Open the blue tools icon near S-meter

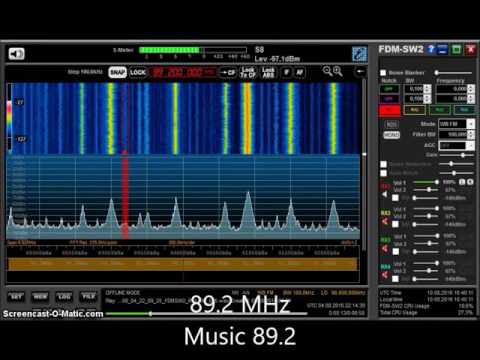(359, 54)
